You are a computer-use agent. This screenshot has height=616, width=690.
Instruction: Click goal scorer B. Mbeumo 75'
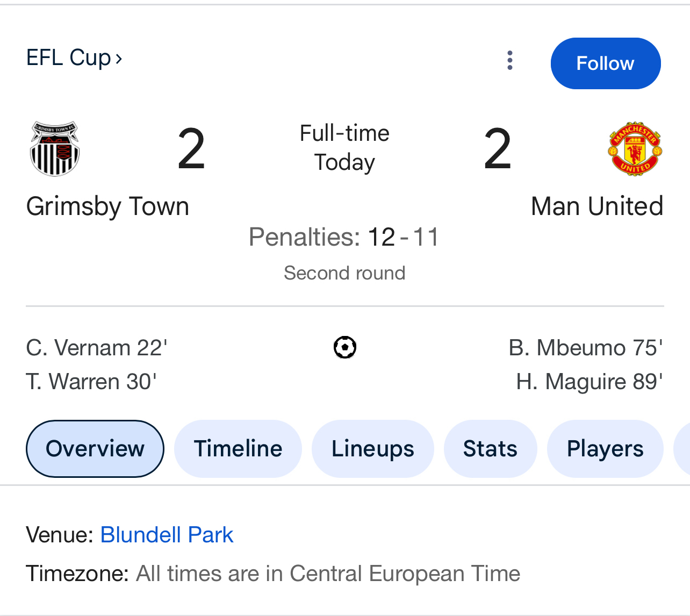pos(586,348)
